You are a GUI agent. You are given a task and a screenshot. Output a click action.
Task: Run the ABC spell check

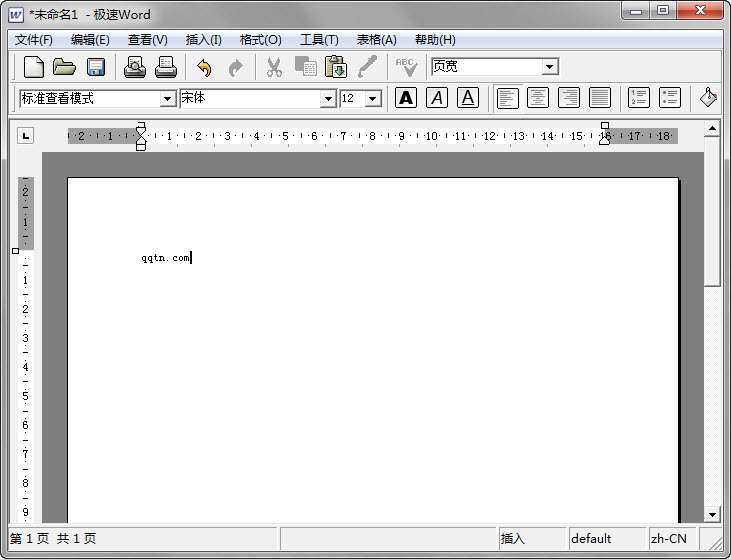[406, 67]
